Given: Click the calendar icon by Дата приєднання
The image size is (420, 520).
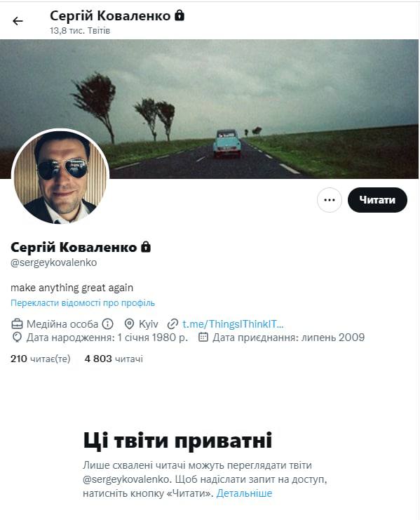Looking at the screenshot, I should (x=203, y=338).
